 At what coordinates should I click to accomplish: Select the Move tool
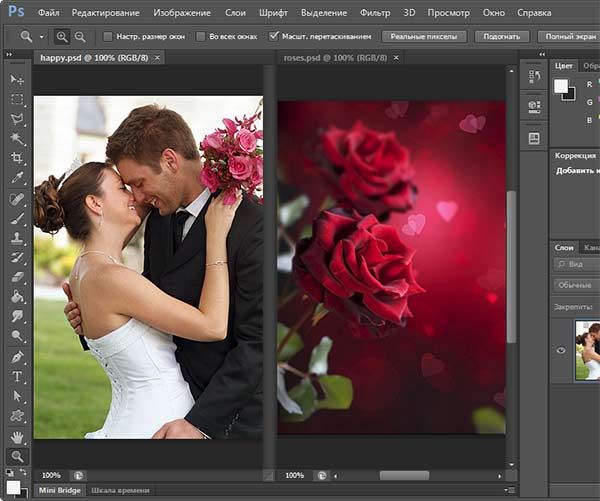(x=17, y=79)
